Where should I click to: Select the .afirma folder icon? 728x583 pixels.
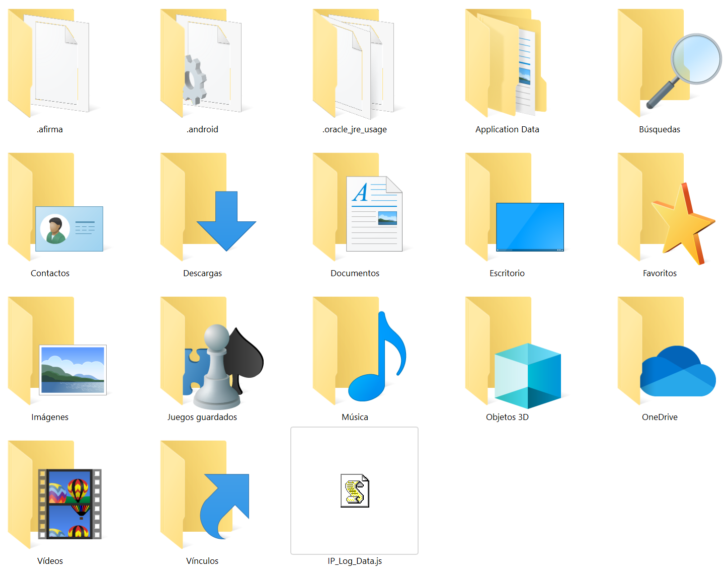tap(49, 63)
